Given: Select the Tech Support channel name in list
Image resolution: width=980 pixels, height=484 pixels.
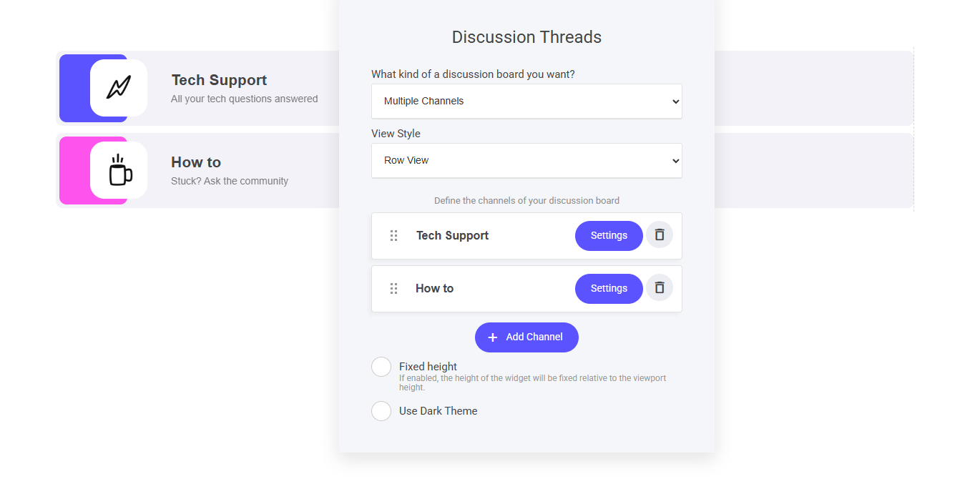Looking at the screenshot, I should pos(452,236).
